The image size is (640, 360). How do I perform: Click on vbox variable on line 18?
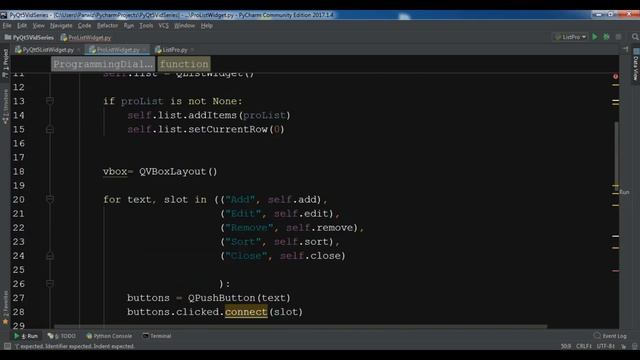point(115,171)
